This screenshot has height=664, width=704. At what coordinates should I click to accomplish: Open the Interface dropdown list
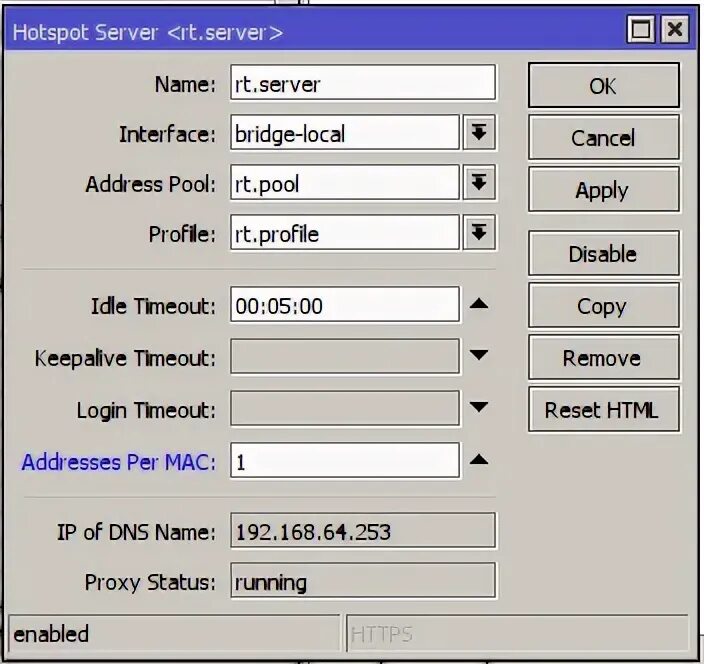pyautogui.click(x=479, y=133)
